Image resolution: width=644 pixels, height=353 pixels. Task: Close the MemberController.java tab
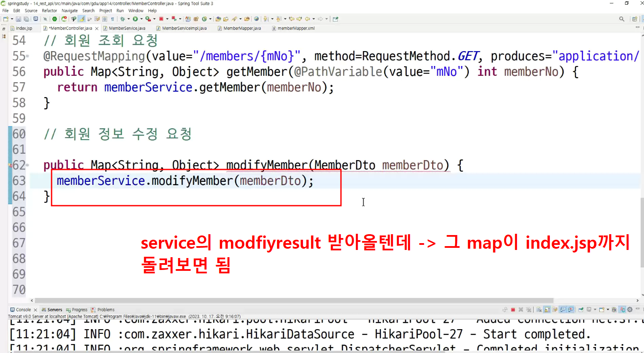point(97,29)
